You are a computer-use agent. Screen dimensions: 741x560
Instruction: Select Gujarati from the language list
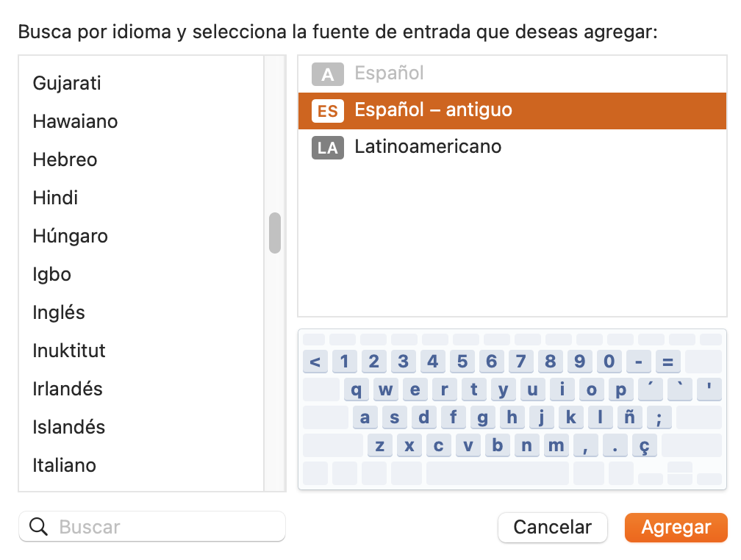67,83
